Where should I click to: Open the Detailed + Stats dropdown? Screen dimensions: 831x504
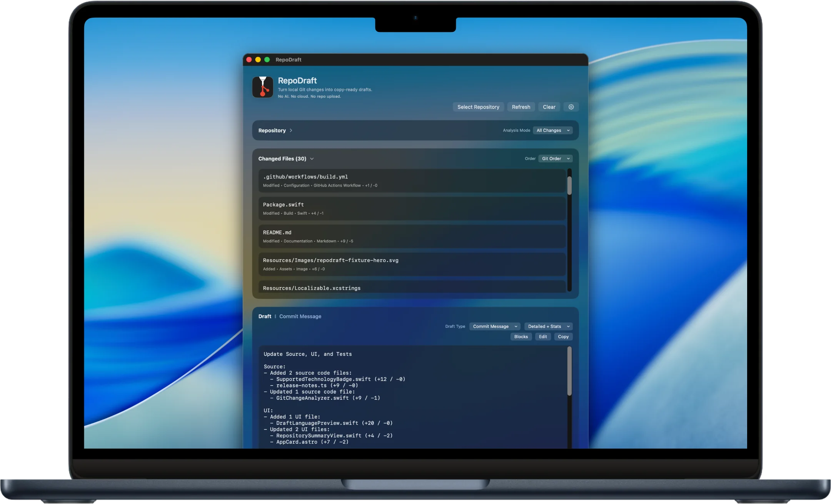coord(549,326)
